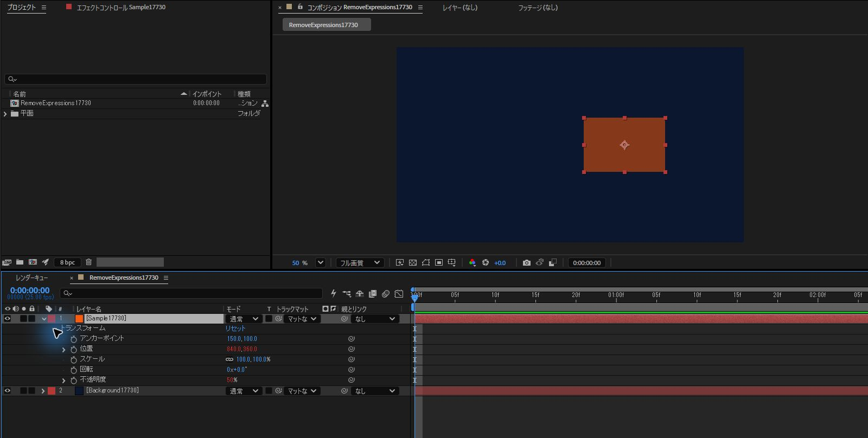The width and height of the screenshot is (868, 438).
Task: Open parent link dropdown for Background17730 layer
Action: [x=375, y=391]
